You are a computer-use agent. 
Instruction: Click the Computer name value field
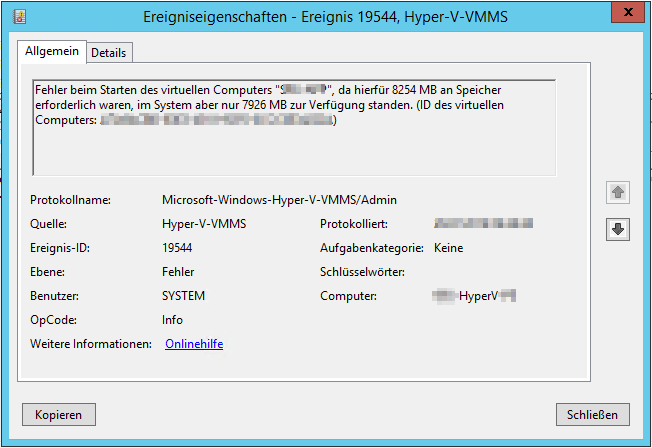coord(475,296)
